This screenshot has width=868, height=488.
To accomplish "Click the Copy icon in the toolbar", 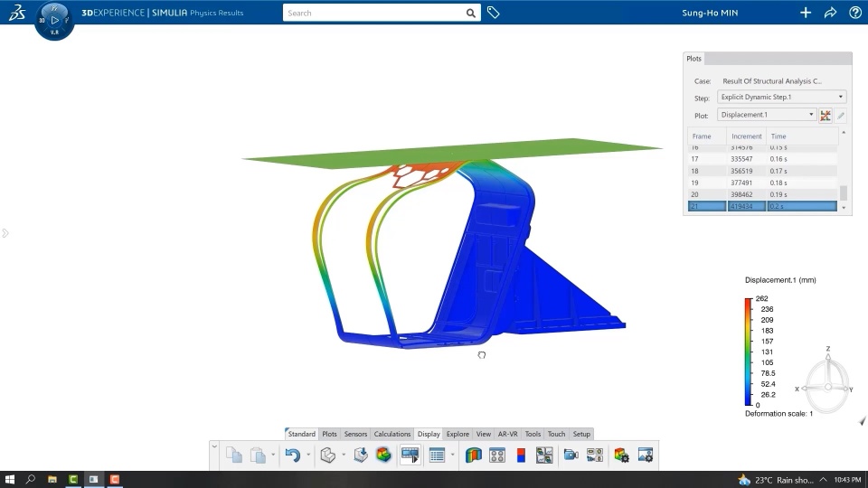I will pyautogui.click(x=234, y=455).
